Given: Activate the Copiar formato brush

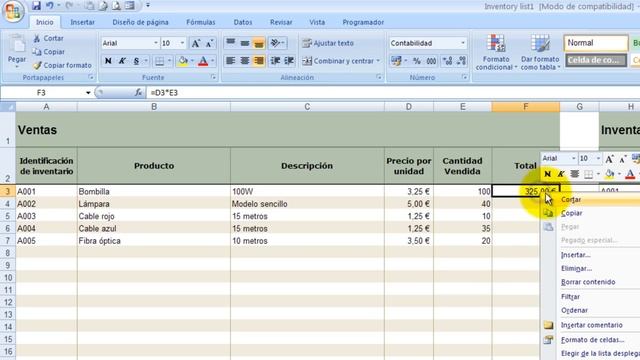Looking at the screenshot, I should tap(62, 65).
